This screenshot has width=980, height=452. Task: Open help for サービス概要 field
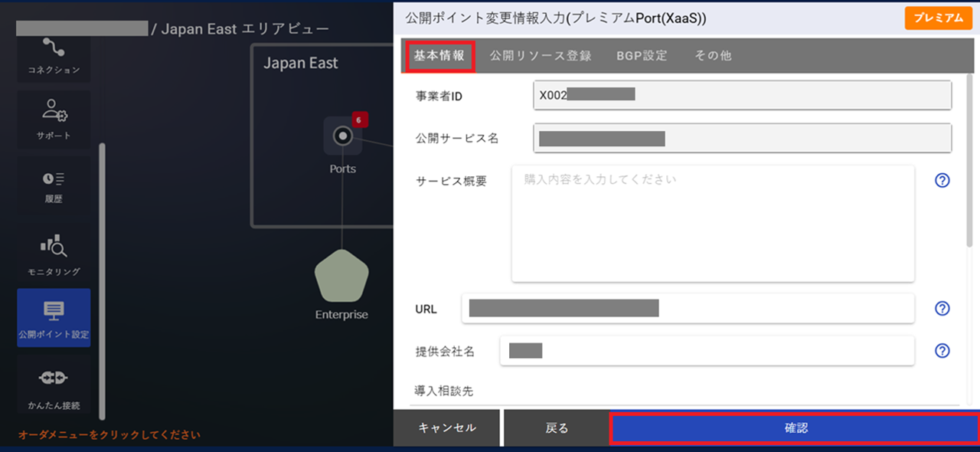(x=942, y=181)
